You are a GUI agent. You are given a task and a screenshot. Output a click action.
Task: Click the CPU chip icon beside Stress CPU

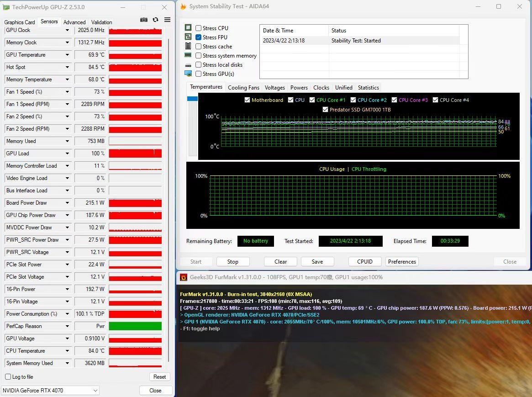click(x=188, y=27)
